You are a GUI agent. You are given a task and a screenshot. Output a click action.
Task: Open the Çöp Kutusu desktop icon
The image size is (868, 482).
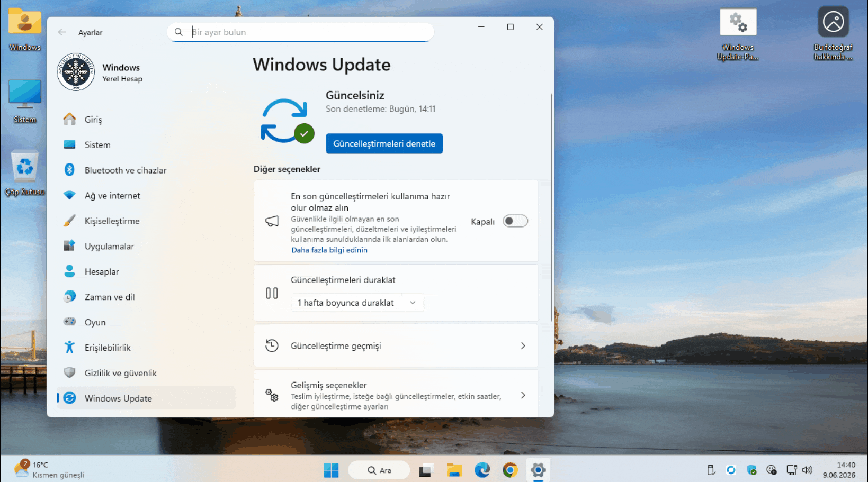click(x=24, y=173)
